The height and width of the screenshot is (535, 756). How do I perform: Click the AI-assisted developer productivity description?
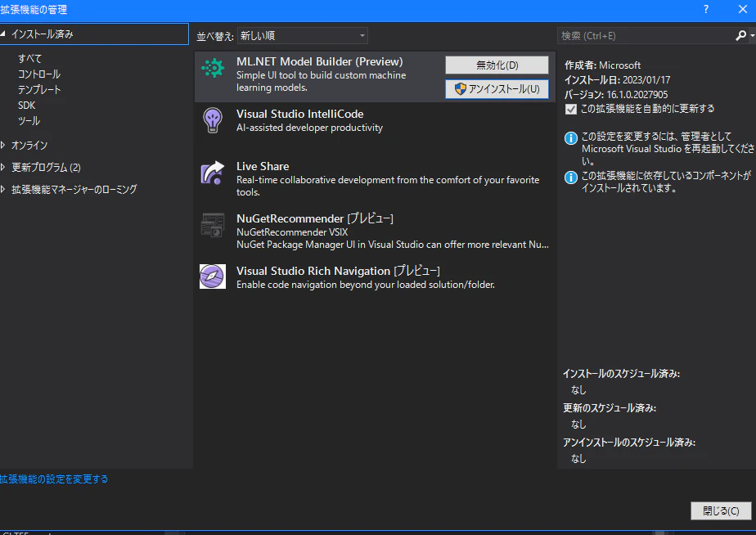pyautogui.click(x=309, y=128)
